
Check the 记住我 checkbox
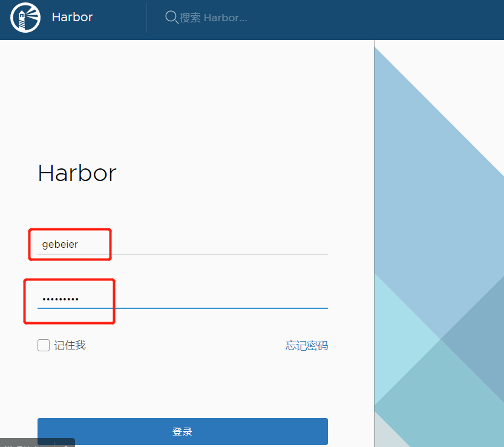tap(44, 345)
